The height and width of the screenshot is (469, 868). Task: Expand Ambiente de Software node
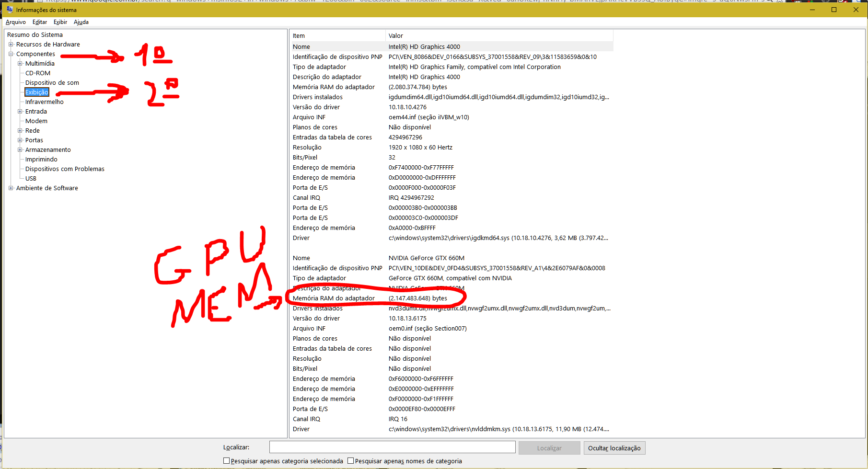[11, 188]
